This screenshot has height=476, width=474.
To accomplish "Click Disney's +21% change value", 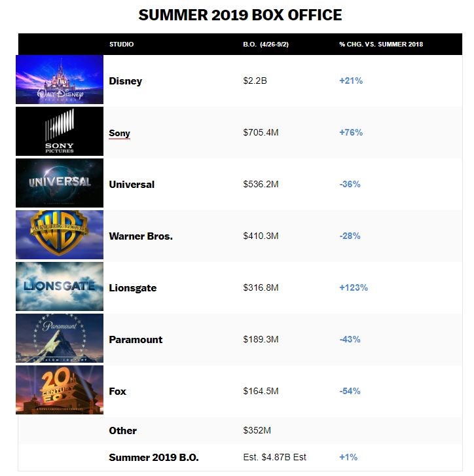I will click(351, 81).
